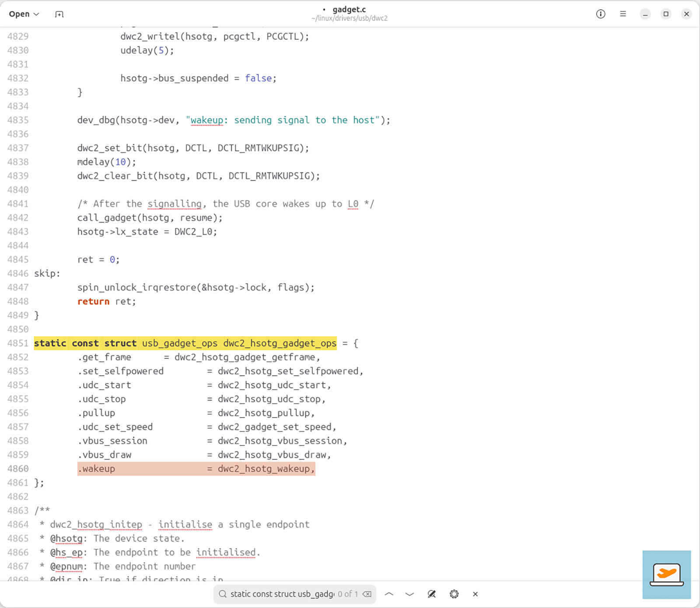Click 'dwc2_gadget_set_speed' value
Screen dimensions: 700x608
pos(274,427)
